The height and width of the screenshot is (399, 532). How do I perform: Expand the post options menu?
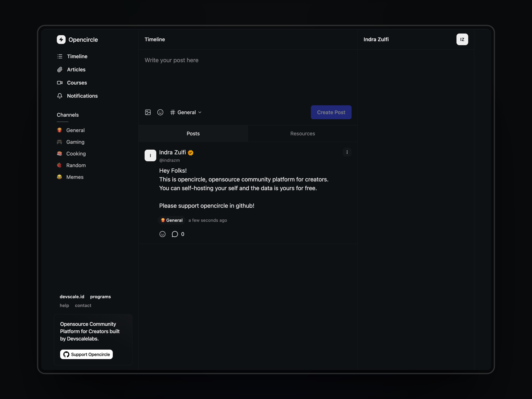(347, 152)
